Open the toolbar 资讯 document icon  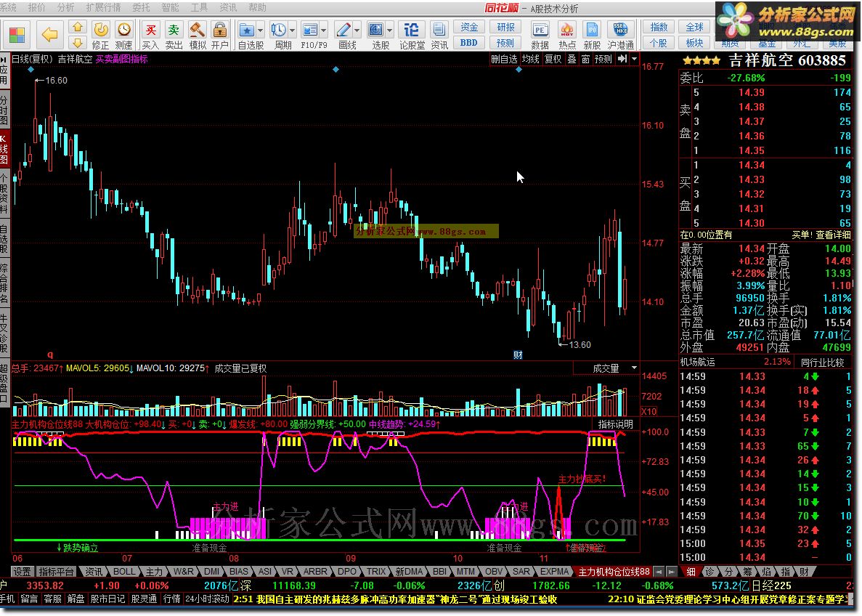point(439,35)
